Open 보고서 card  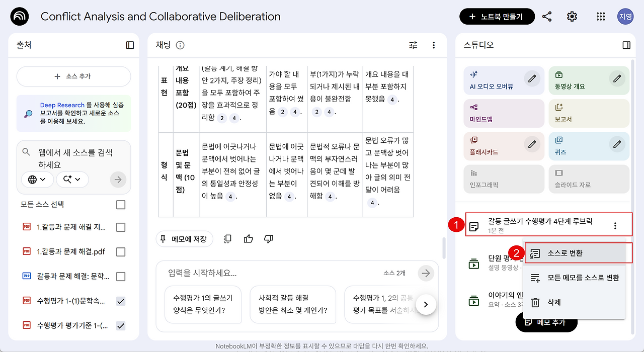pyautogui.click(x=589, y=112)
